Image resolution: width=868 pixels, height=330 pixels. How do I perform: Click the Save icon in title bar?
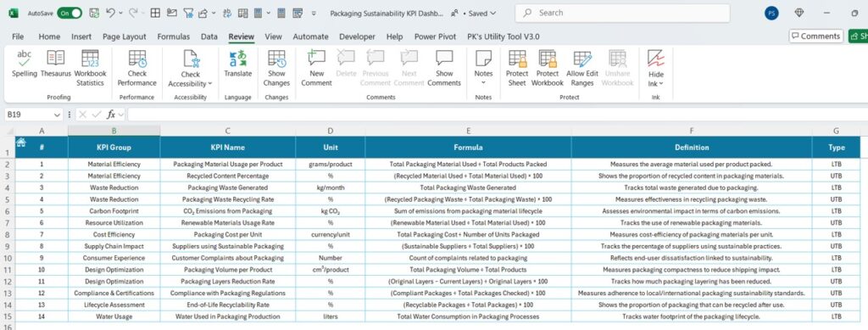pos(94,13)
